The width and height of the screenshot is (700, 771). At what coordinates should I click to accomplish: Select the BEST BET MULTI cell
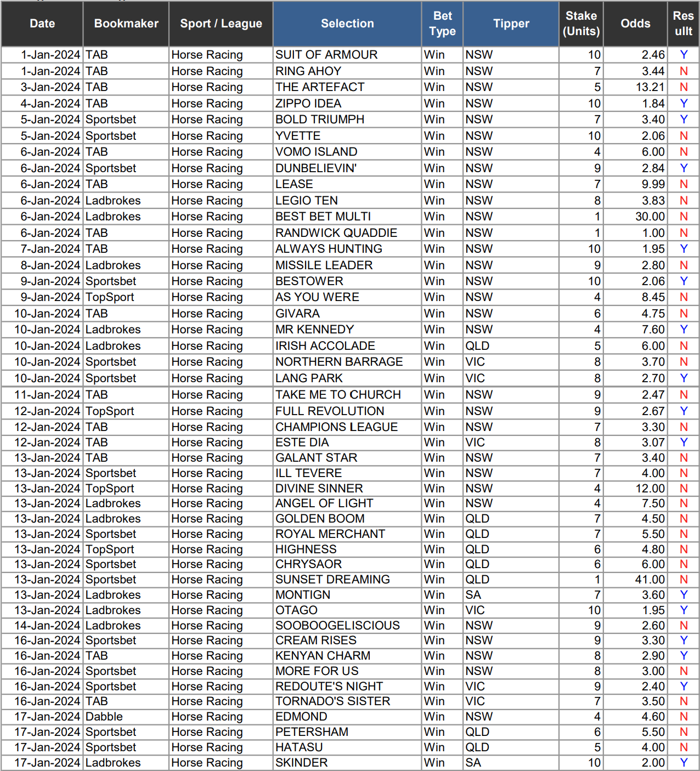click(347, 217)
